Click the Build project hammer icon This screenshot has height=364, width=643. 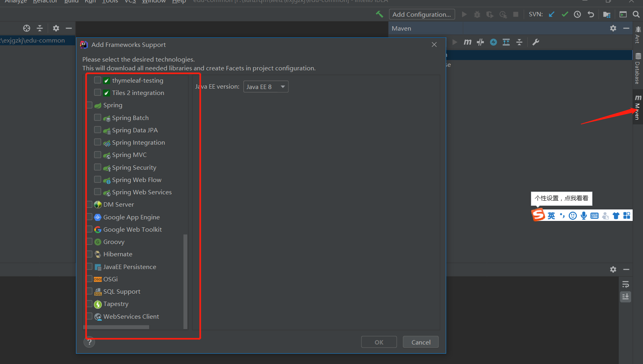(379, 14)
